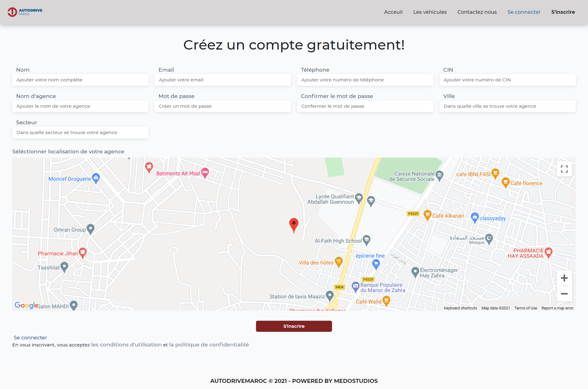The width and height of the screenshot is (588, 389).
Task: Focus the CIN input field
Action: click(507, 80)
